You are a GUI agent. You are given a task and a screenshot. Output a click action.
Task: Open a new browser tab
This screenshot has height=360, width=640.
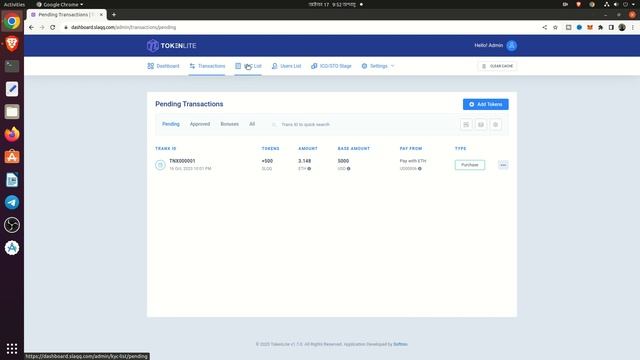coord(114,15)
